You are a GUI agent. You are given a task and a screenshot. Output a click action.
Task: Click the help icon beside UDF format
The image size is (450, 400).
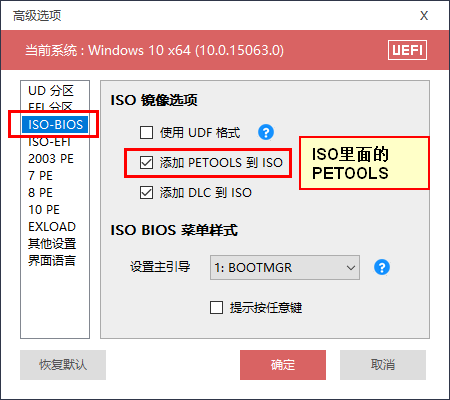(x=266, y=132)
